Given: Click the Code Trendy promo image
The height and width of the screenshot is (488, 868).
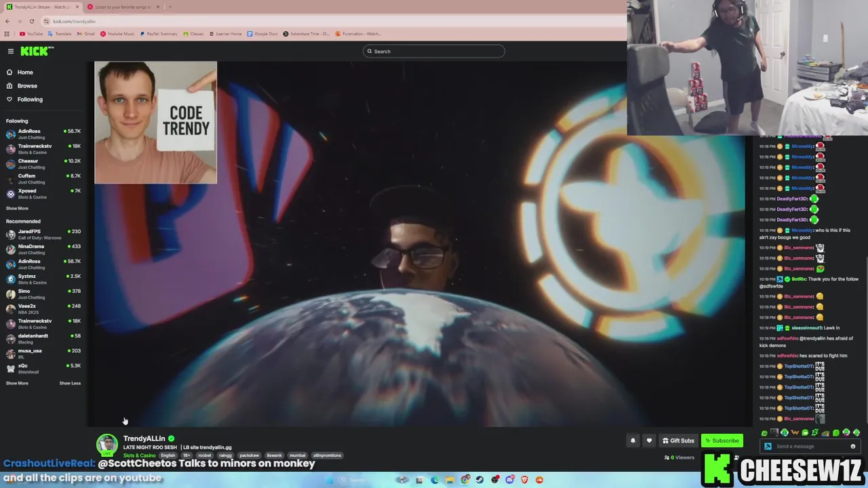Looking at the screenshot, I should click(156, 123).
